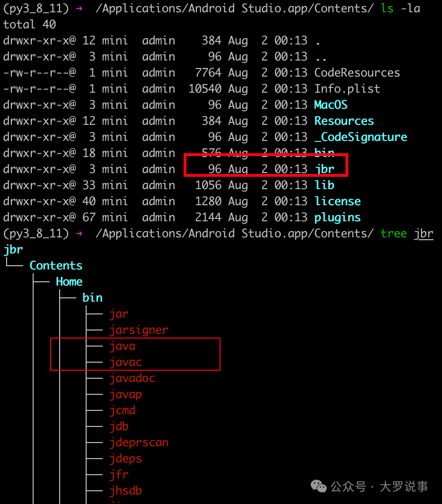Click the 'Resources' directory name

(x=344, y=121)
